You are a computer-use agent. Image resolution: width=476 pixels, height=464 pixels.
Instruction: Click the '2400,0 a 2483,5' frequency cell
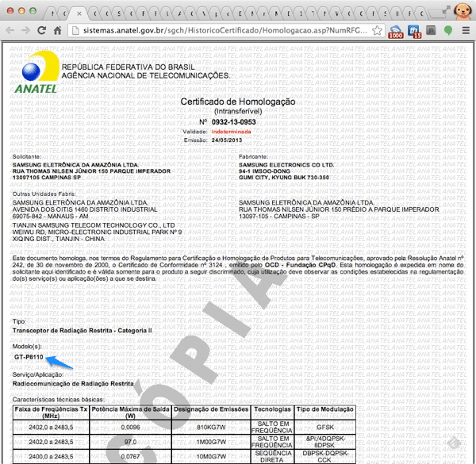[x=51, y=456]
